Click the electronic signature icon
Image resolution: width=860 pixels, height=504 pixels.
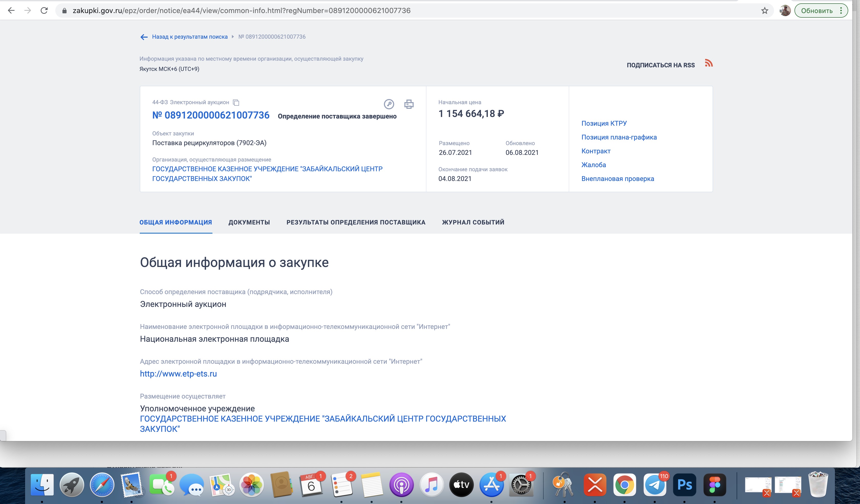[389, 104]
